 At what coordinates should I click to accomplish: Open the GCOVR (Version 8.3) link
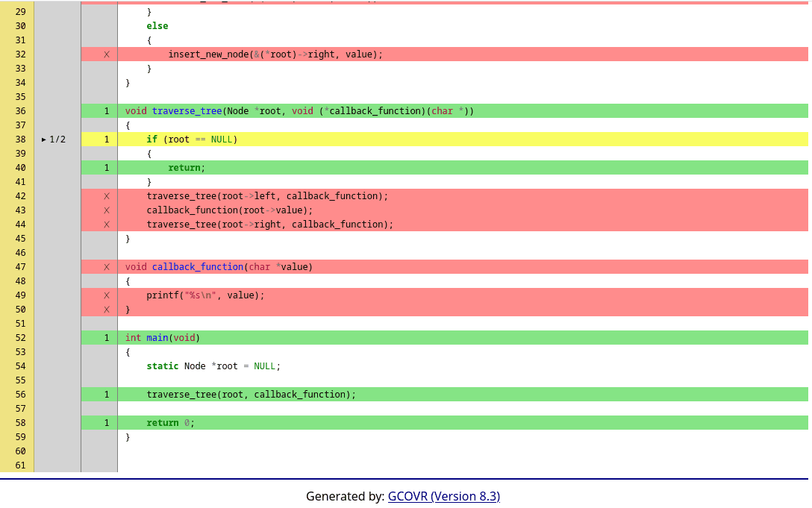[x=444, y=496]
